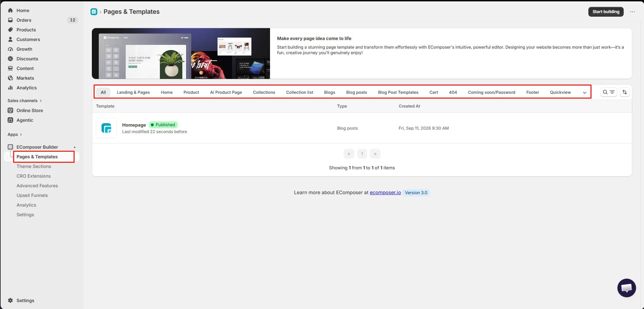This screenshot has width=644, height=309.
Task: Open Upsell Funnels in sidebar
Action: point(32,195)
